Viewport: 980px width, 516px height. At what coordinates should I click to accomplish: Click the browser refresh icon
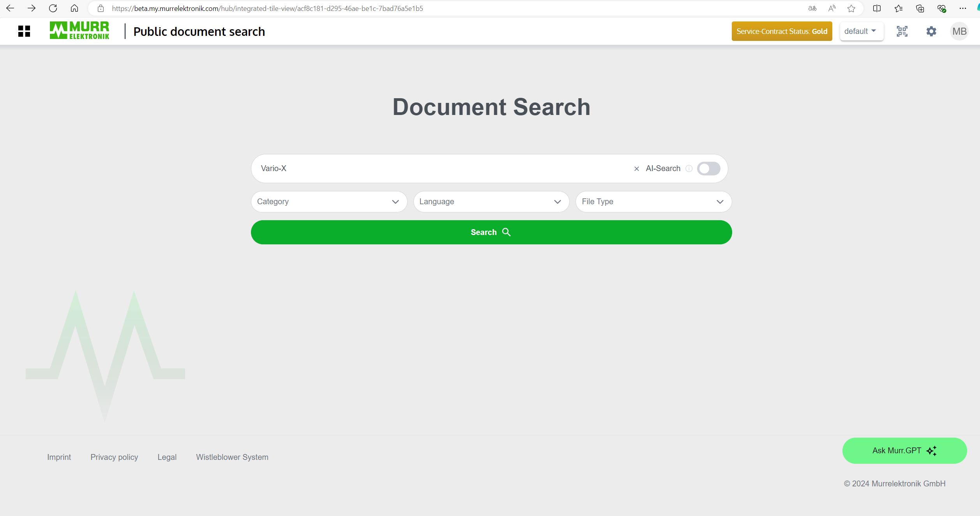(53, 8)
